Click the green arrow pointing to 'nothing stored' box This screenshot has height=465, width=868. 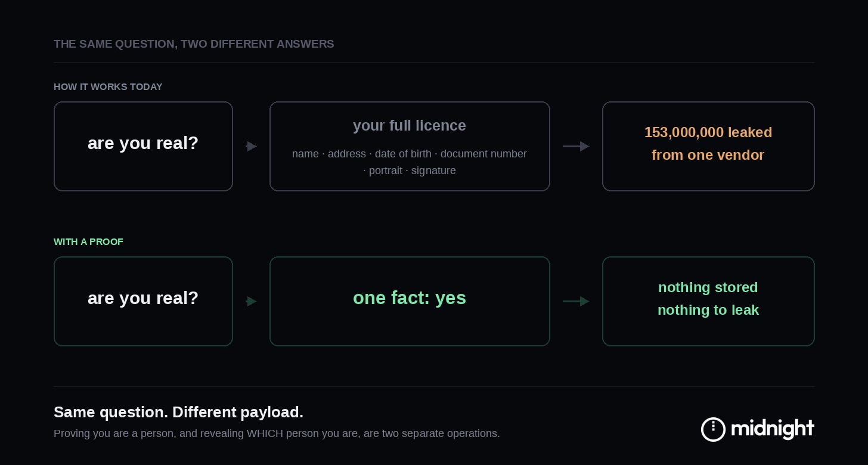click(x=576, y=301)
